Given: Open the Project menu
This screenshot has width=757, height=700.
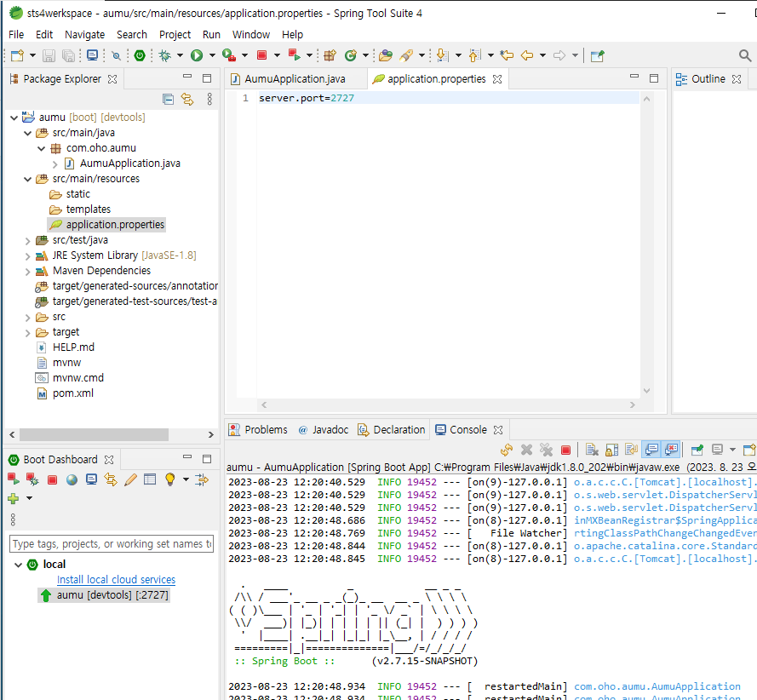Looking at the screenshot, I should pyautogui.click(x=175, y=35).
